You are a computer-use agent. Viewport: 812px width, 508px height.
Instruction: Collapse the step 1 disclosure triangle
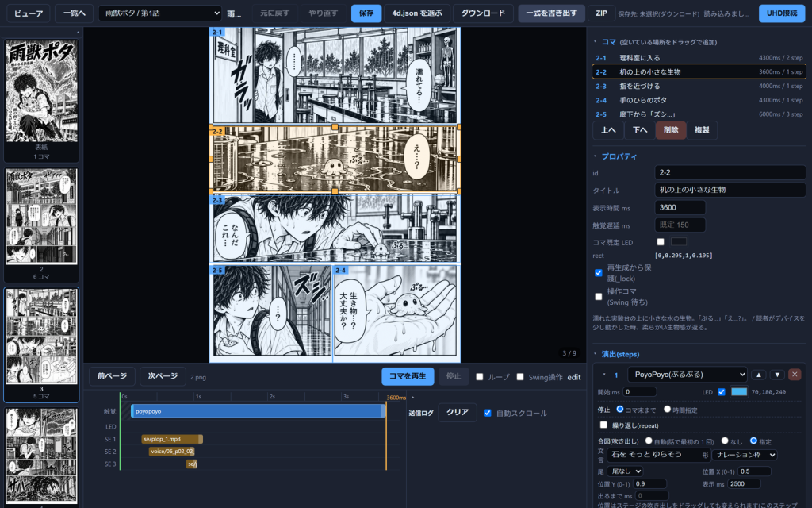(x=603, y=375)
